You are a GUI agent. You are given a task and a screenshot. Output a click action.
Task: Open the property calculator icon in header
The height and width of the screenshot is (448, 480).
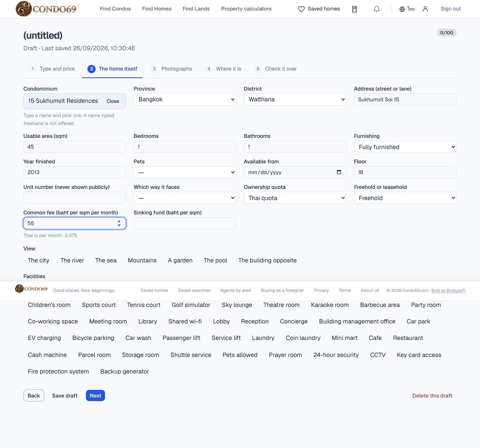(x=354, y=9)
